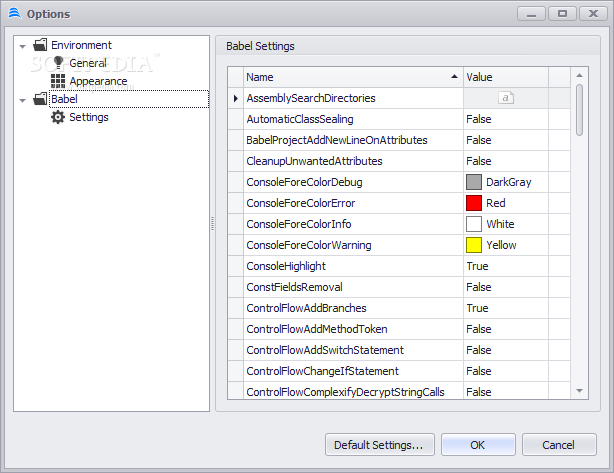This screenshot has height=473, width=614.
Task: Click the Red swatch for ConsoleForeColorError
Action: (474, 203)
